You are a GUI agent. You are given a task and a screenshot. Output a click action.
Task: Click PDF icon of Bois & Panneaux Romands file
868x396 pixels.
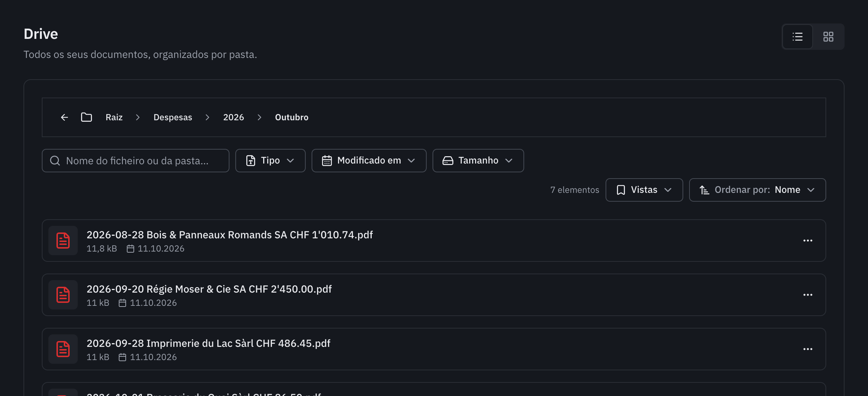63,241
